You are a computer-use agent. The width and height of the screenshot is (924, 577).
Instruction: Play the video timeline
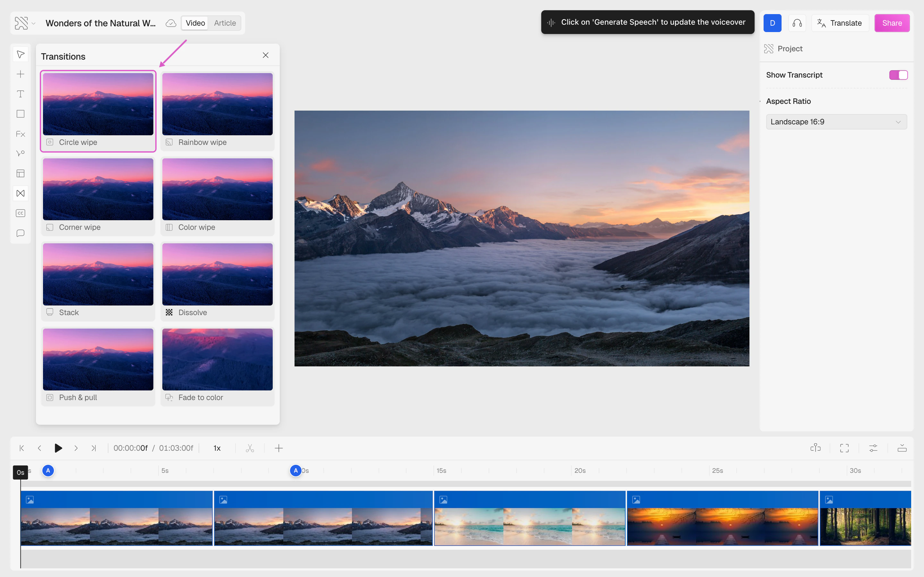(58, 448)
